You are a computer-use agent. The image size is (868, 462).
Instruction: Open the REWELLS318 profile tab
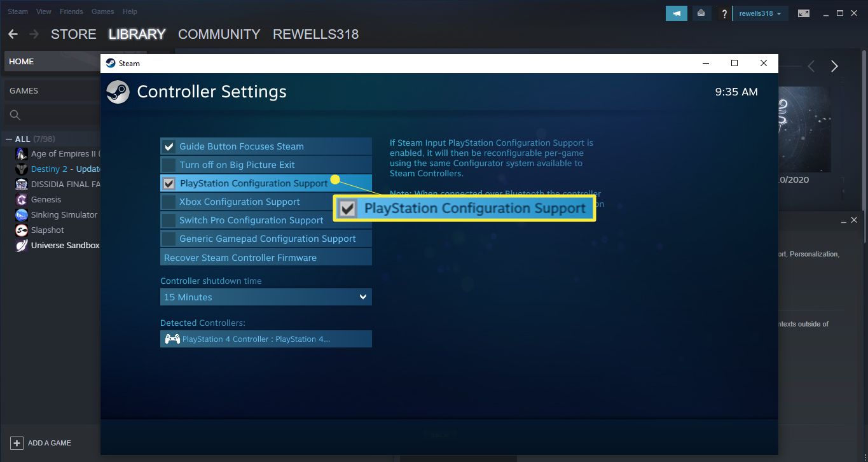click(316, 34)
